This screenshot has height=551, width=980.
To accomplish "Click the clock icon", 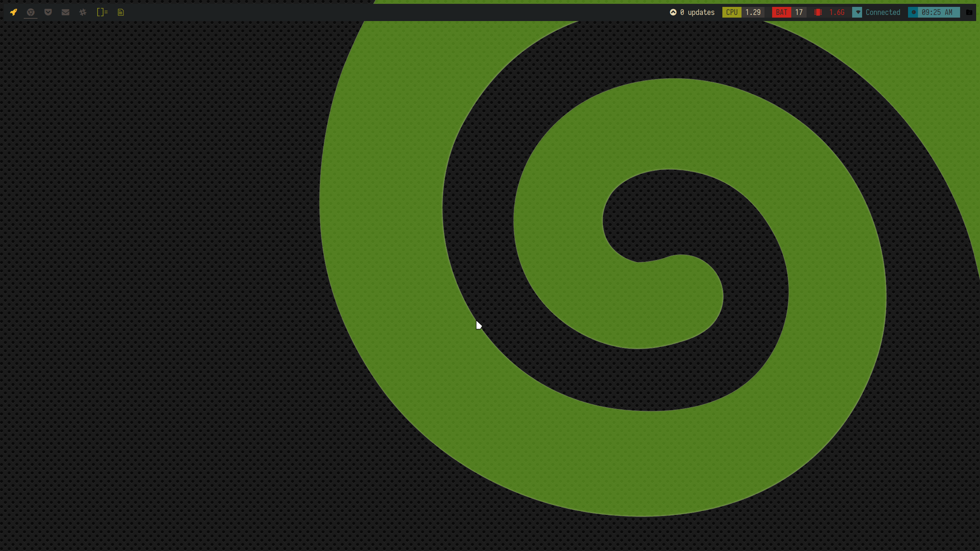I will [913, 12].
